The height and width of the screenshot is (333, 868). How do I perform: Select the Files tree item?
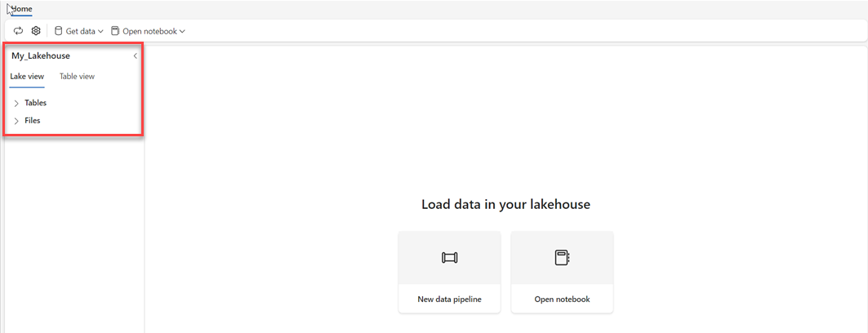point(32,121)
